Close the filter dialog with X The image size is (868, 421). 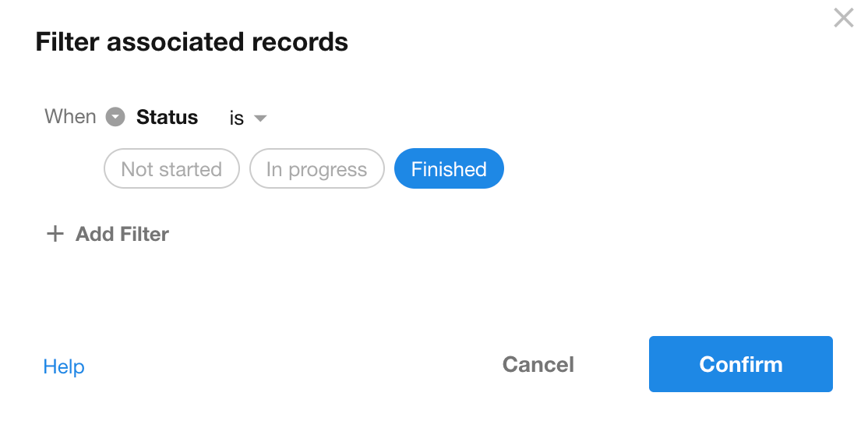coord(843,18)
